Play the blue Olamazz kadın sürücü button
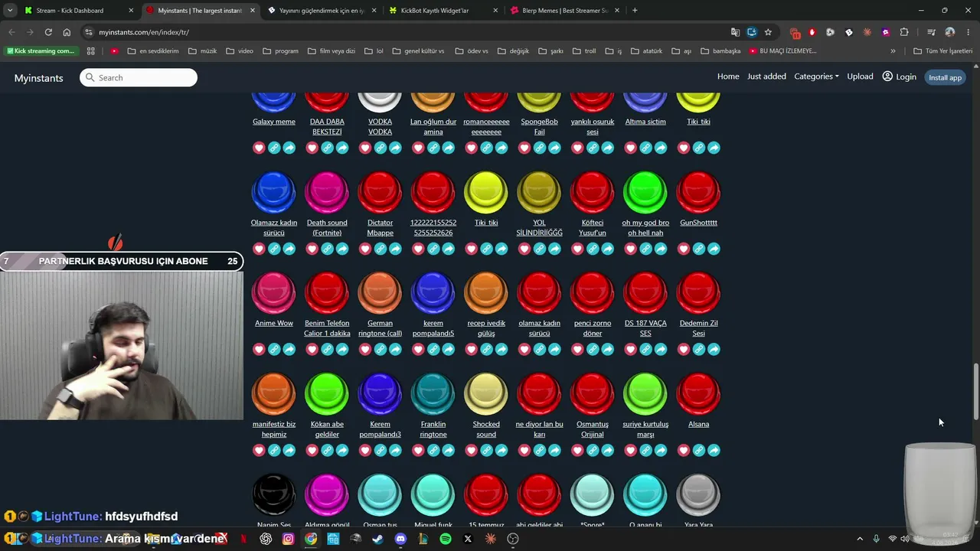The height and width of the screenshot is (551, 980). 273,192
